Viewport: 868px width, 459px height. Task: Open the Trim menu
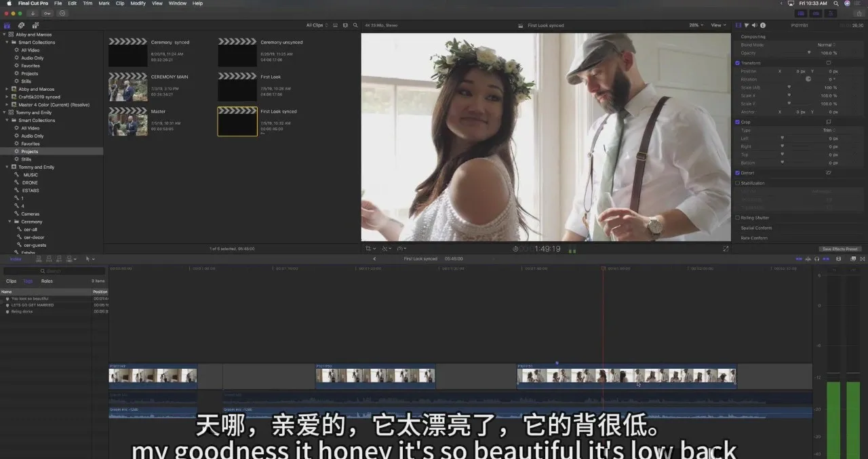pos(87,3)
